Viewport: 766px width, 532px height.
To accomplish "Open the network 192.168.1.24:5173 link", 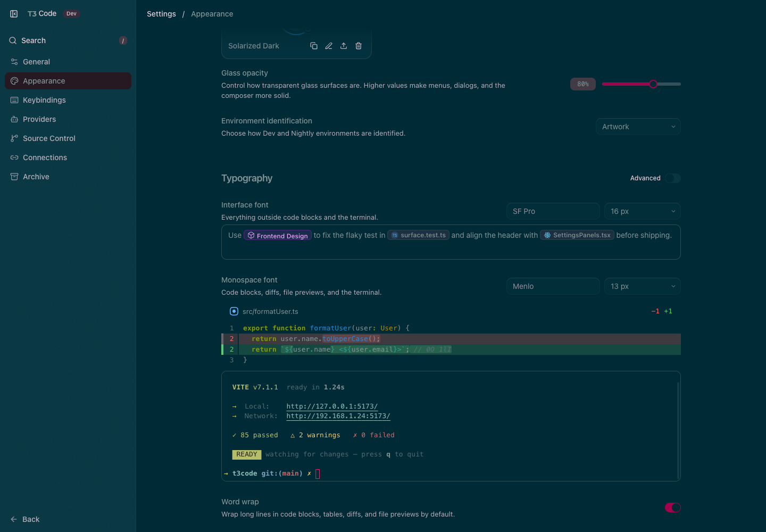I will click(x=338, y=416).
